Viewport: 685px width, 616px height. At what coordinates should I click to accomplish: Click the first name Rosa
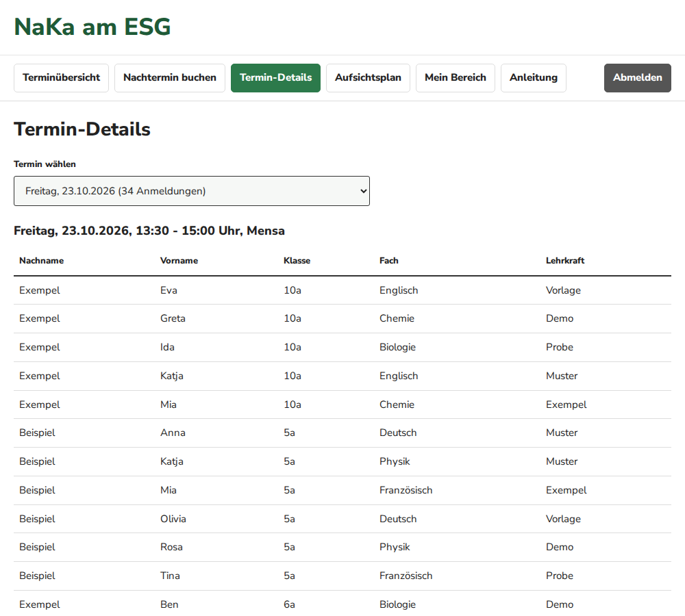coord(171,547)
